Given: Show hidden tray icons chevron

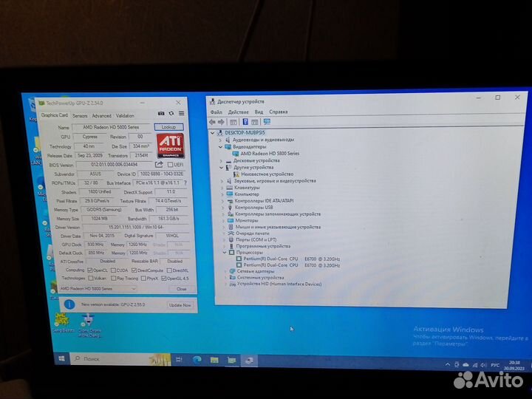Looking at the screenshot, I should [x=448, y=364].
